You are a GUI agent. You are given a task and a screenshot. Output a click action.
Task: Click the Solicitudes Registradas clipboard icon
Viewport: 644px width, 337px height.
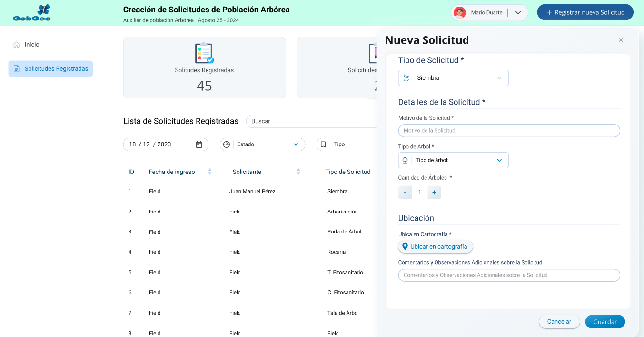click(x=204, y=53)
